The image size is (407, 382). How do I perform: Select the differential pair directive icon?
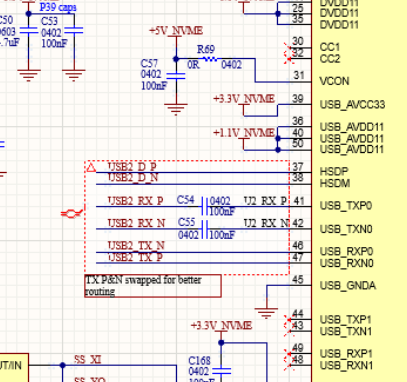click(x=72, y=213)
